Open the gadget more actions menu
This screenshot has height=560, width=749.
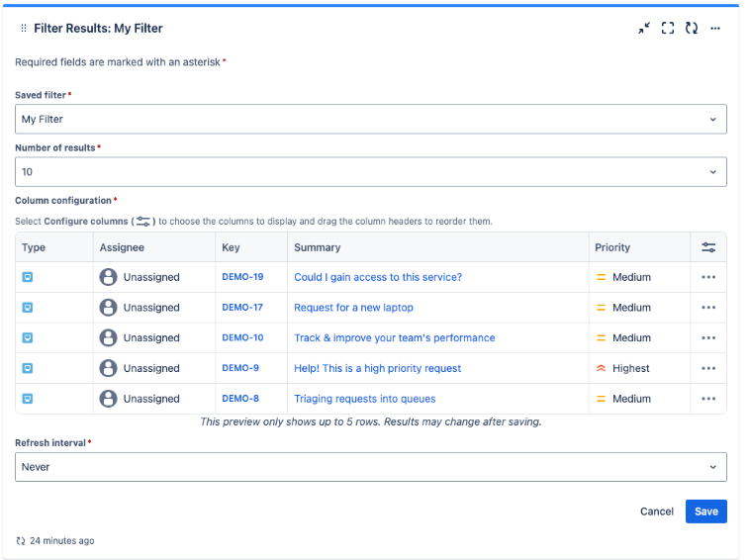715,28
